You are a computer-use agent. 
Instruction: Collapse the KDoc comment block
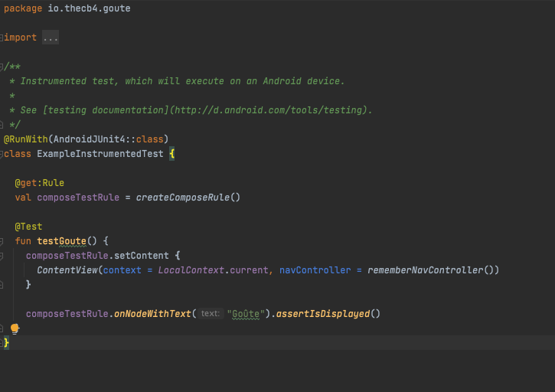tap(2, 67)
